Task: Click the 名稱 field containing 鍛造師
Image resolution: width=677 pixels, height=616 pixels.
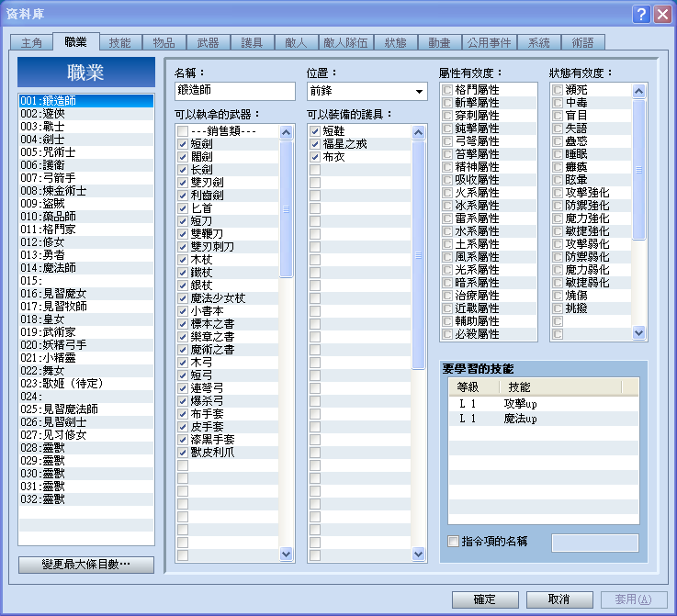Action: pos(235,91)
